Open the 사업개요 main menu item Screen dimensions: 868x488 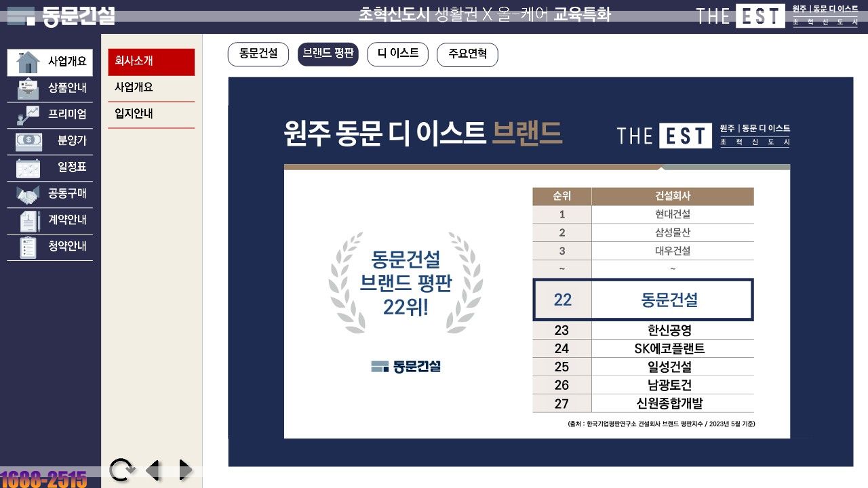pyautogui.click(x=50, y=62)
